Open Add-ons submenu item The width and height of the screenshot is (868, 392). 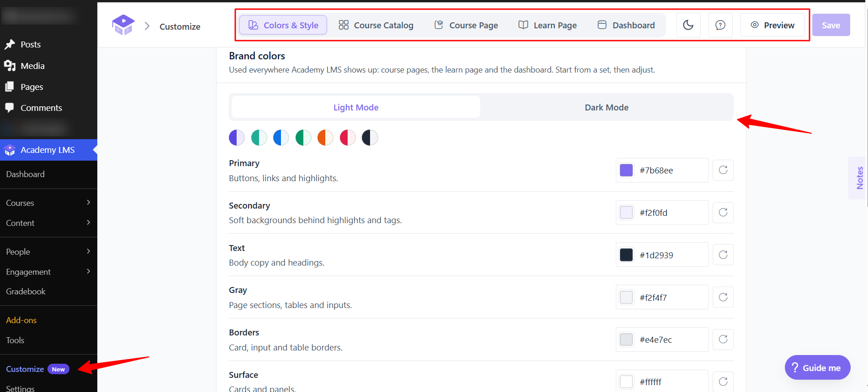point(21,320)
